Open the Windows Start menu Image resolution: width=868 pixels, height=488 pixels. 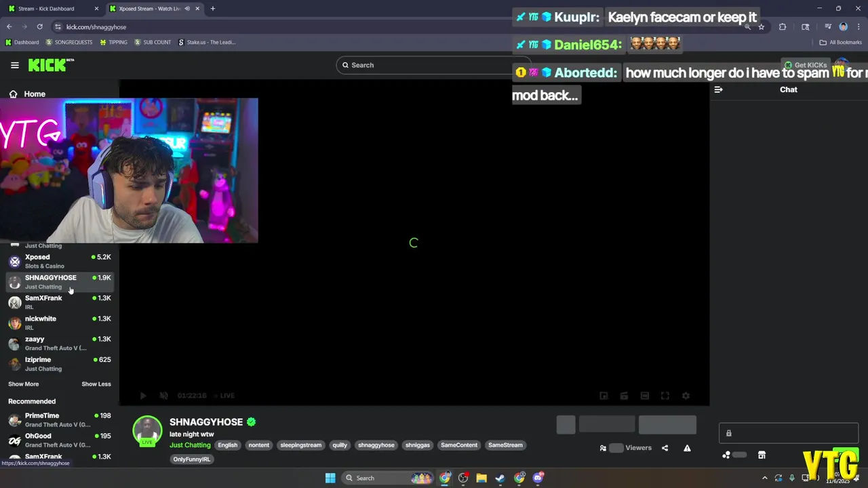[x=330, y=478]
